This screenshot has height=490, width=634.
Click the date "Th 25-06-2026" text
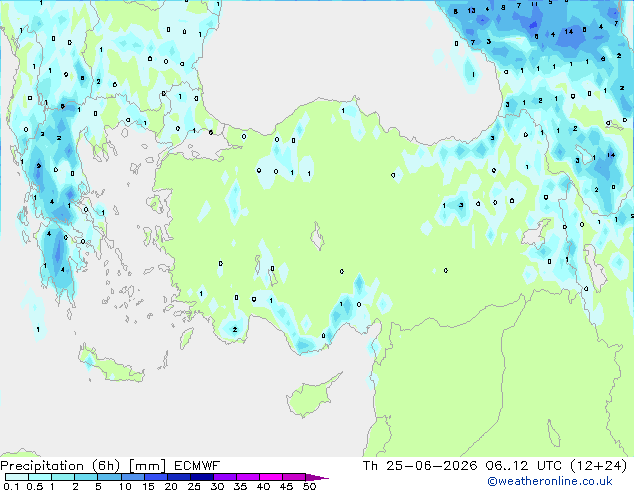coord(420,466)
